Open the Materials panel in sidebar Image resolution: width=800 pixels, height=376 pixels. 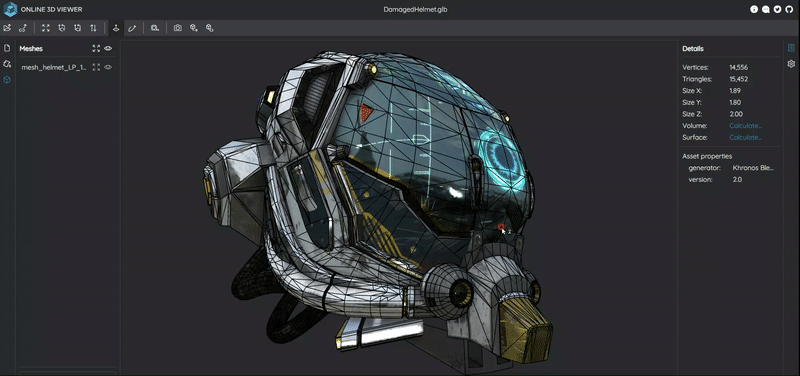[x=7, y=64]
